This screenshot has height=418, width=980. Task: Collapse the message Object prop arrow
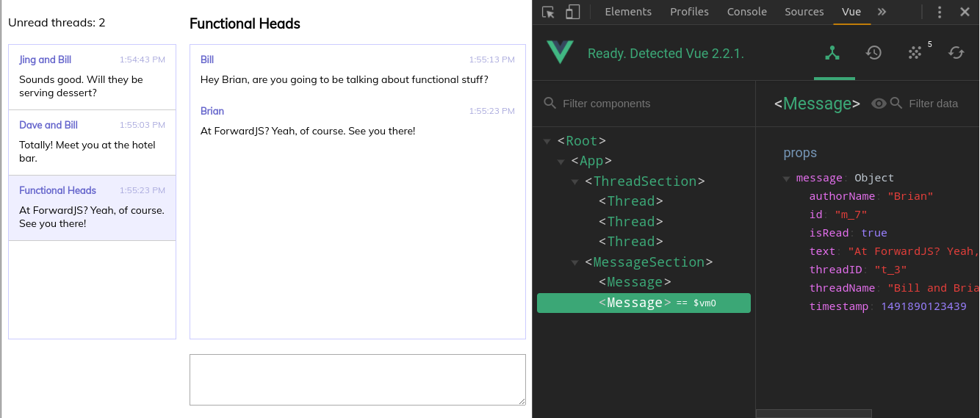[x=786, y=179]
